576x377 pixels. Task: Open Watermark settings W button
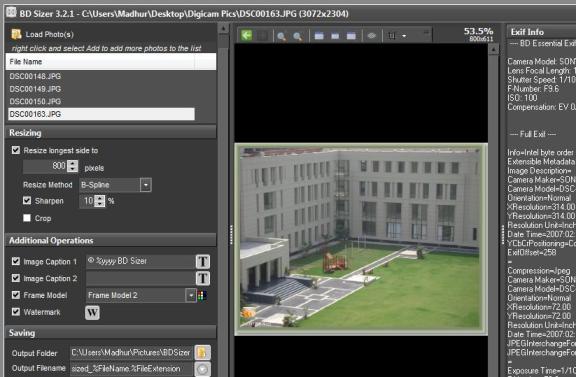[92, 313]
